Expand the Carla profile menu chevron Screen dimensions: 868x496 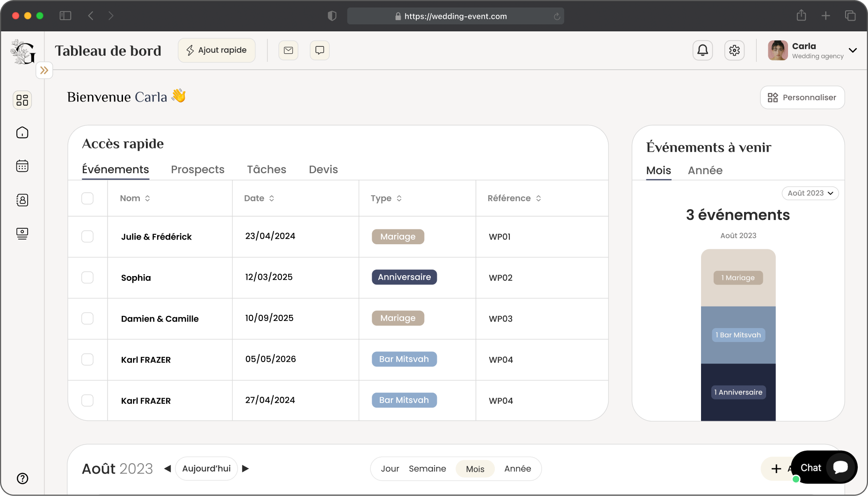pyautogui.click(x=853, y=50)
